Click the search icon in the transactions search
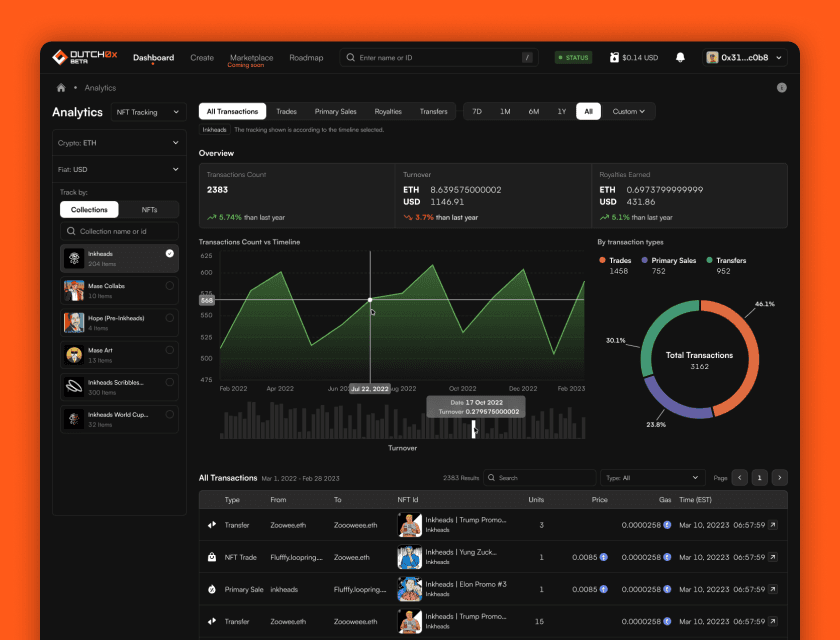 [x=491, y=478]
